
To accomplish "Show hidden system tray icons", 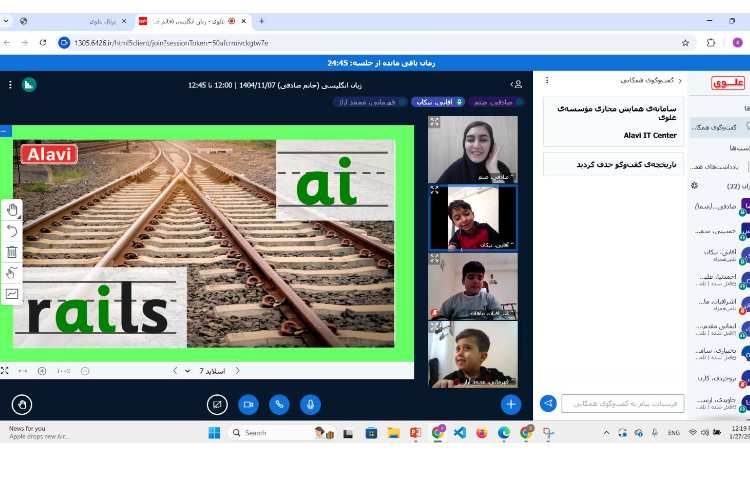I will [x=606, y=433].
